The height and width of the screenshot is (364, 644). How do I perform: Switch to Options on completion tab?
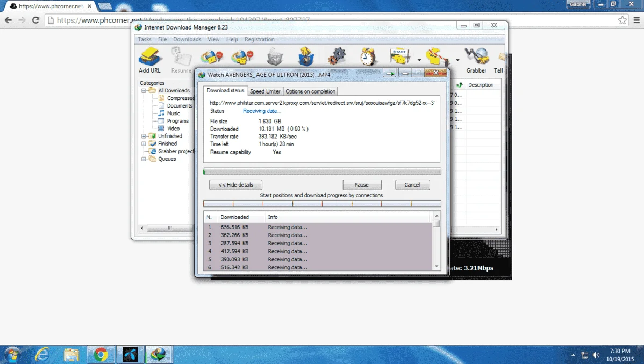(x=311, y=91)
